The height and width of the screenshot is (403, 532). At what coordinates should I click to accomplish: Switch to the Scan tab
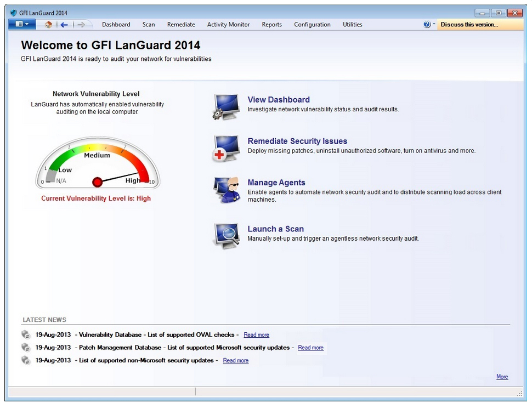(x=149, y=25)
